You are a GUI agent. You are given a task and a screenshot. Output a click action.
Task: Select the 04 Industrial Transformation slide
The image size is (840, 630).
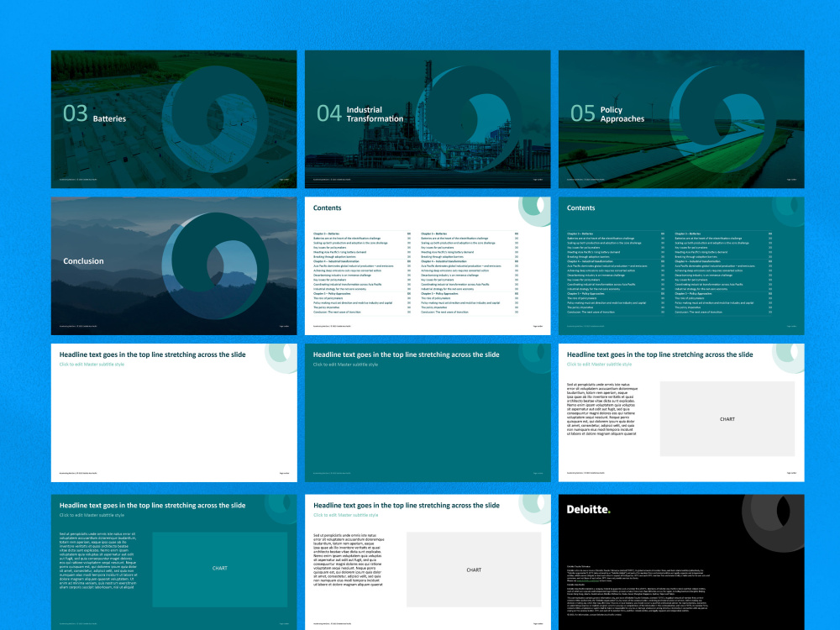tap(428, 119)
